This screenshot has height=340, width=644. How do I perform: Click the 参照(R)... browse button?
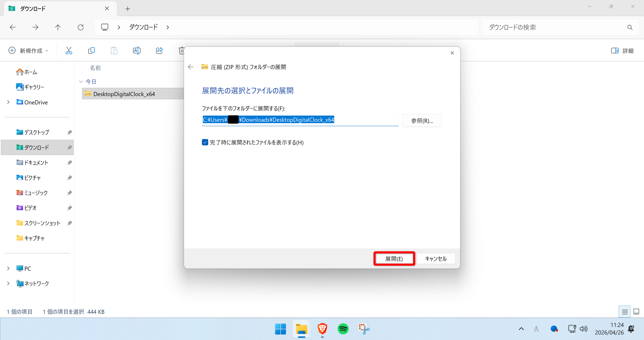[x=422, y=121]
